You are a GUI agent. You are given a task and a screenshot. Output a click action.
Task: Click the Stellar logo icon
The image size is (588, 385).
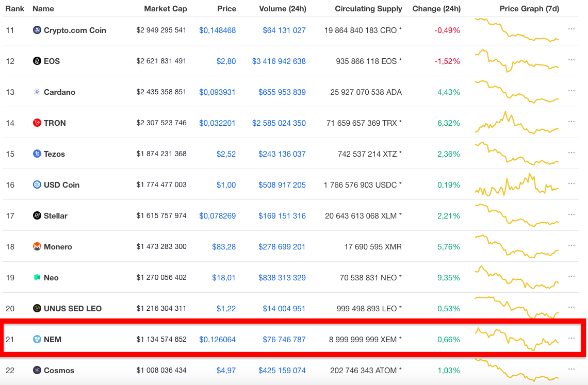pyautogui.click(x=37, y=215)
